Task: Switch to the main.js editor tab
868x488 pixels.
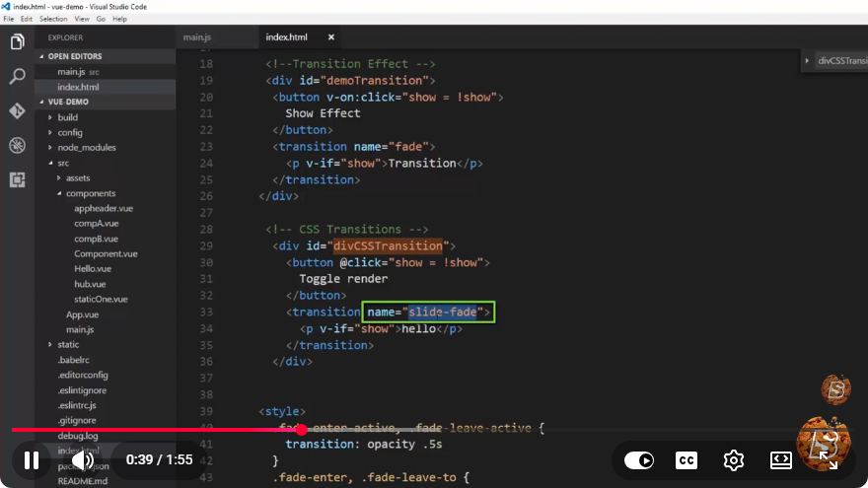Action: point(197,37)
